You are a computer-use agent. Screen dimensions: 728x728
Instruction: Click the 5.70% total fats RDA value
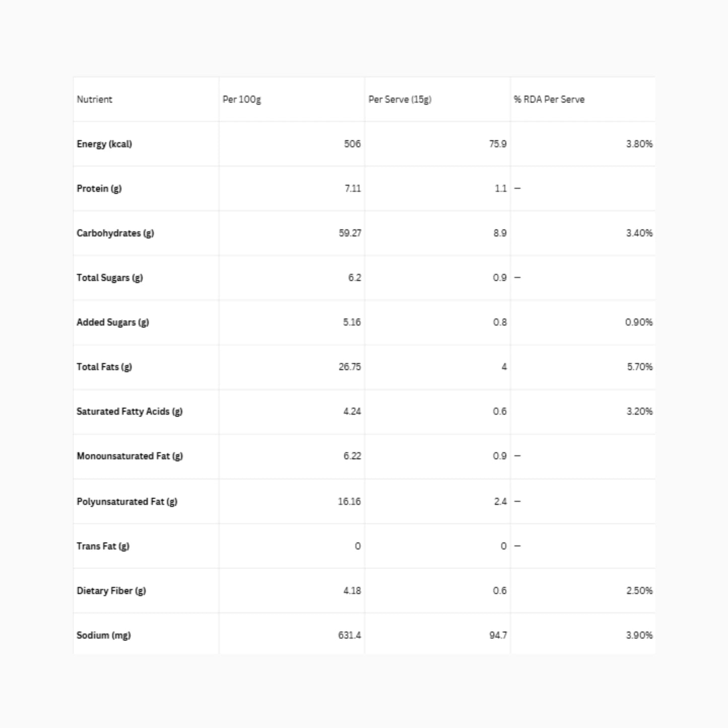pos(639,367)
